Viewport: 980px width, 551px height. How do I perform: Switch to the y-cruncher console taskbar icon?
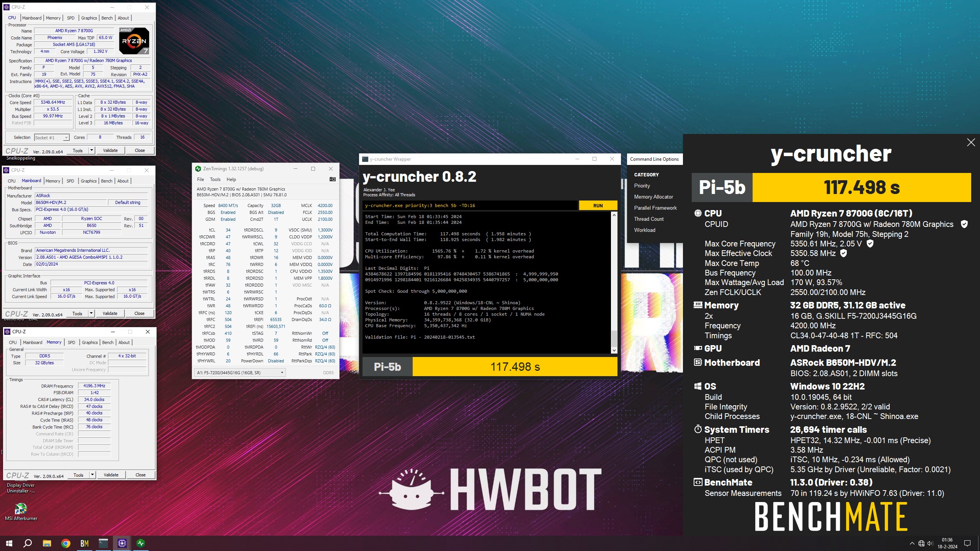(x=103, y=543)
